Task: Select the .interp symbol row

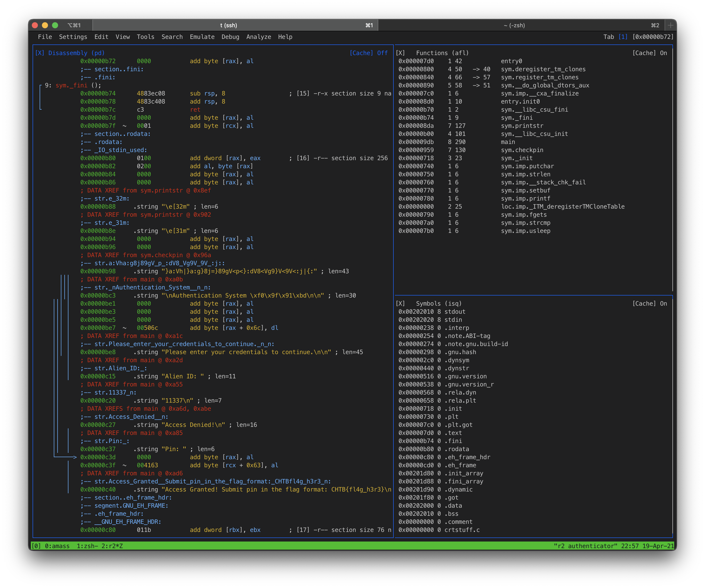Action: [434, 328]
